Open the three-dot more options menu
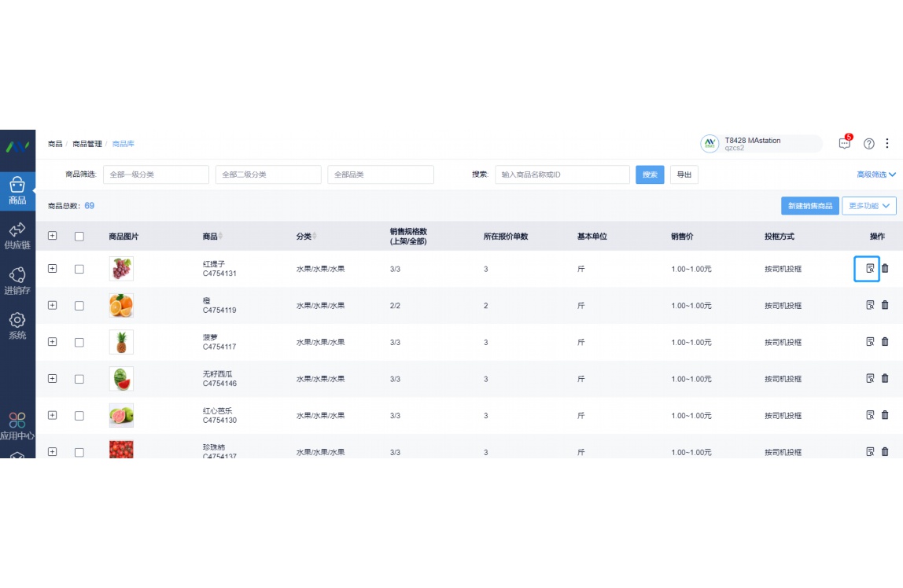This screenshot has width=903, height=588. (887, 144)
